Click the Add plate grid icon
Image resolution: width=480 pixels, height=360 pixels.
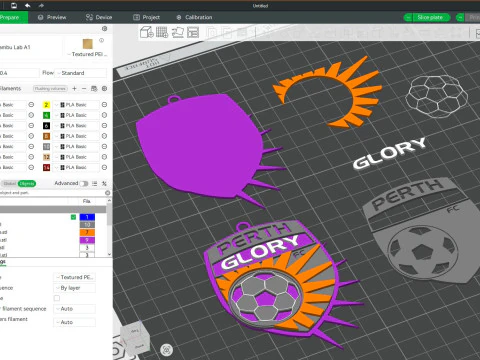click(162, 32)
